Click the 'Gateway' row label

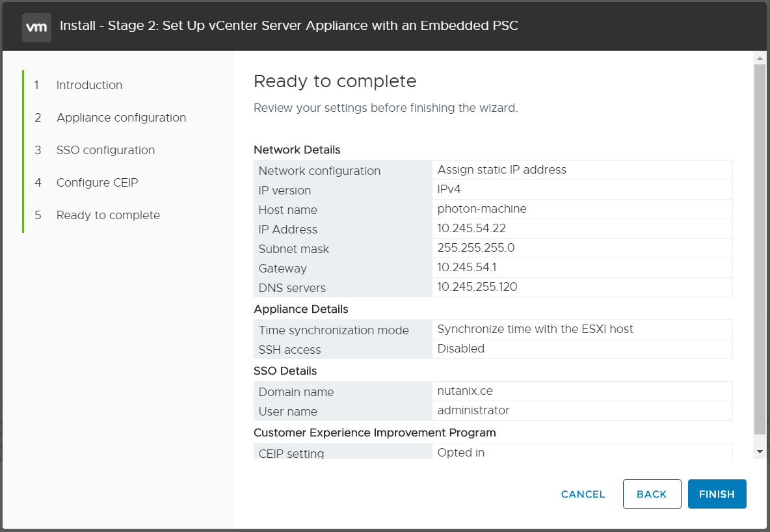282,269
